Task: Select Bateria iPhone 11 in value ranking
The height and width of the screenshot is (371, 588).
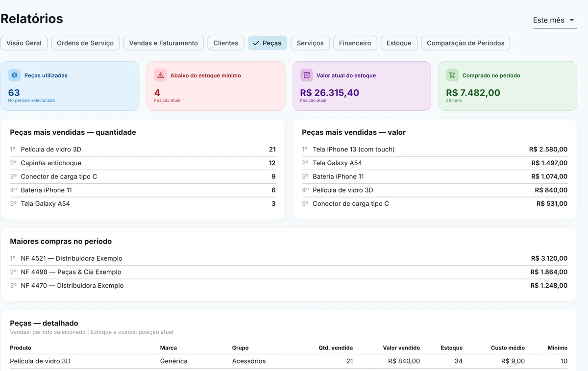Action: click(435, 176)
